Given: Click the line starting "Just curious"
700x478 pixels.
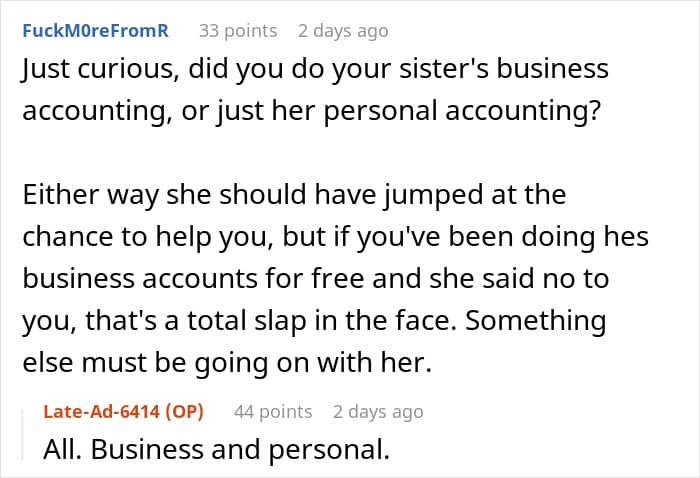Looking at the screenshot, I should pos(314,70).
